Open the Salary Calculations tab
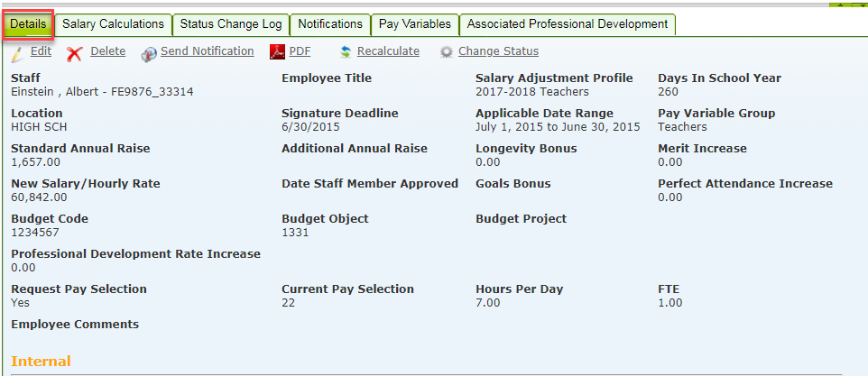 point(113,24)
